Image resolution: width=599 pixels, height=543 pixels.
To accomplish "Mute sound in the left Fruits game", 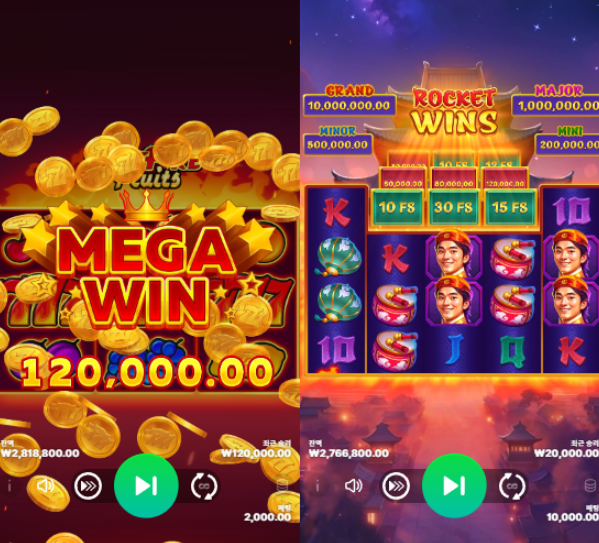I will tap(45, 486).
